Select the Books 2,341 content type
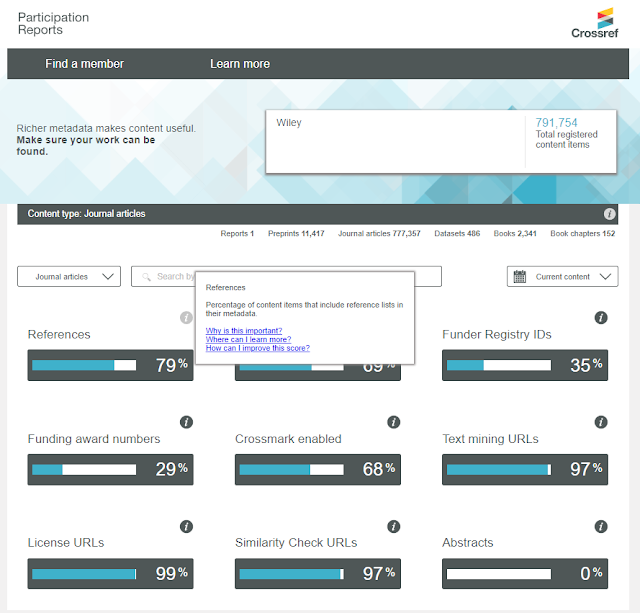 click(515, 233)
